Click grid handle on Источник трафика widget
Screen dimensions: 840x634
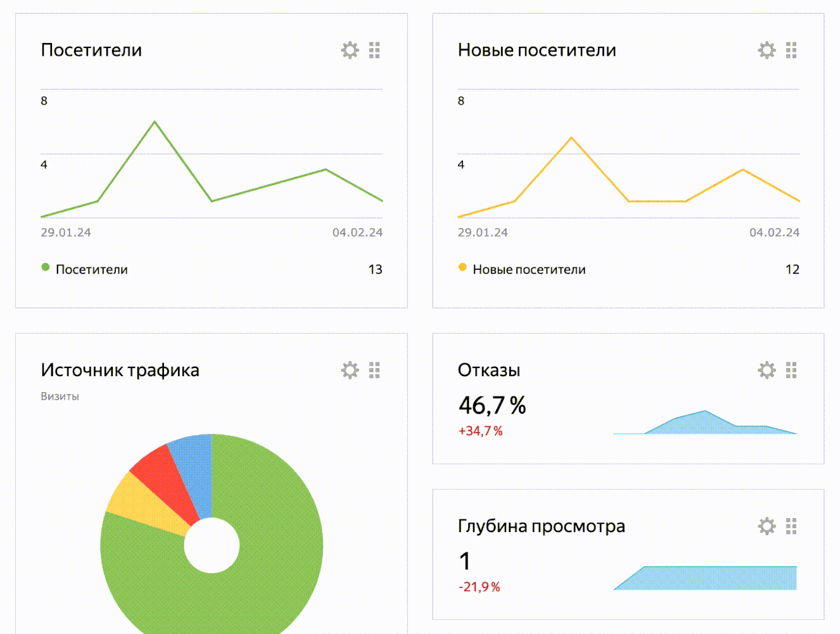(x=374, y=370)
